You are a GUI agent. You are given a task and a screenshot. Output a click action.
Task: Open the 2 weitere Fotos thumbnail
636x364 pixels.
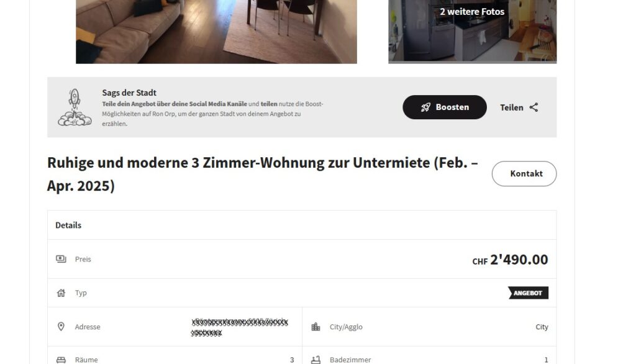coord(472,32)
